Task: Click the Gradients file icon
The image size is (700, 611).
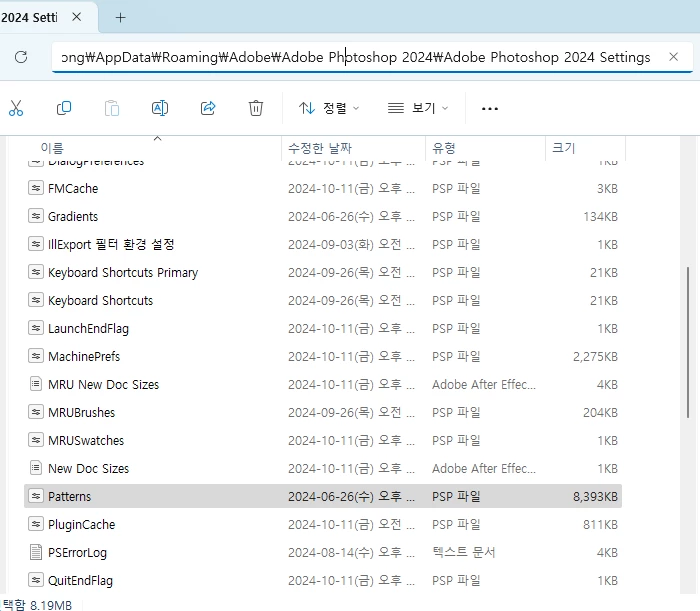Action: click(x=36, y=216)
